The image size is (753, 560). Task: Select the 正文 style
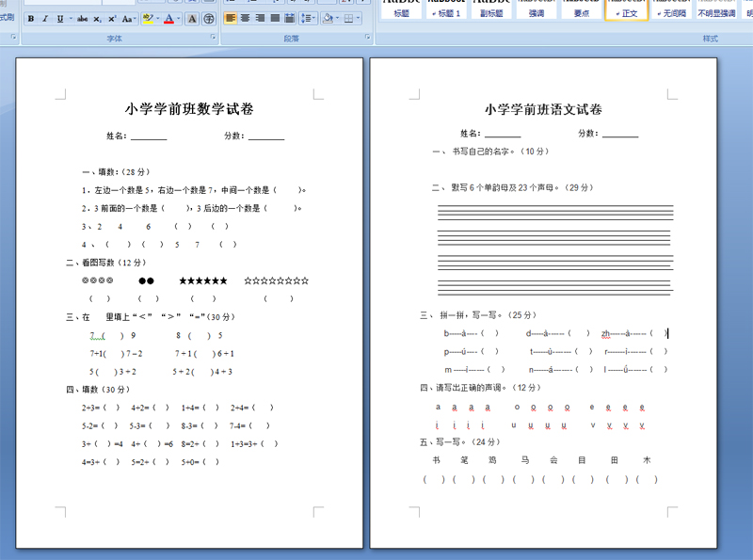(x=627, y=9)
